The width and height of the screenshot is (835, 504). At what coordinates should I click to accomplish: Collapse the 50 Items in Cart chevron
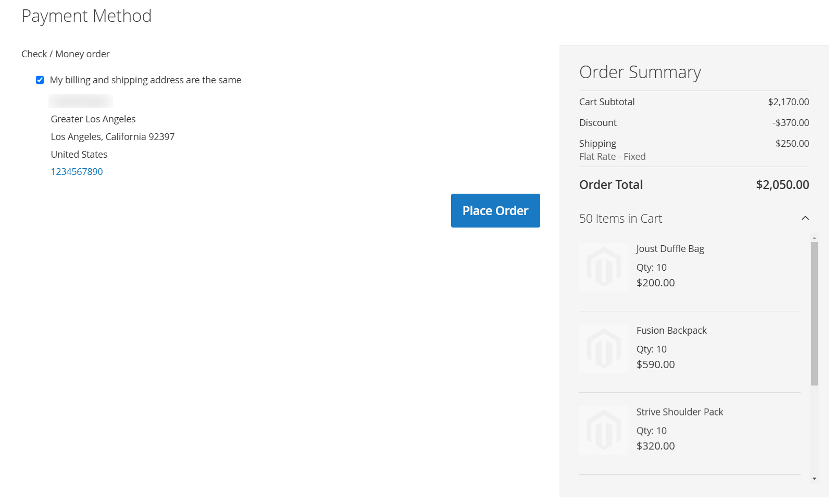[805, 218]
